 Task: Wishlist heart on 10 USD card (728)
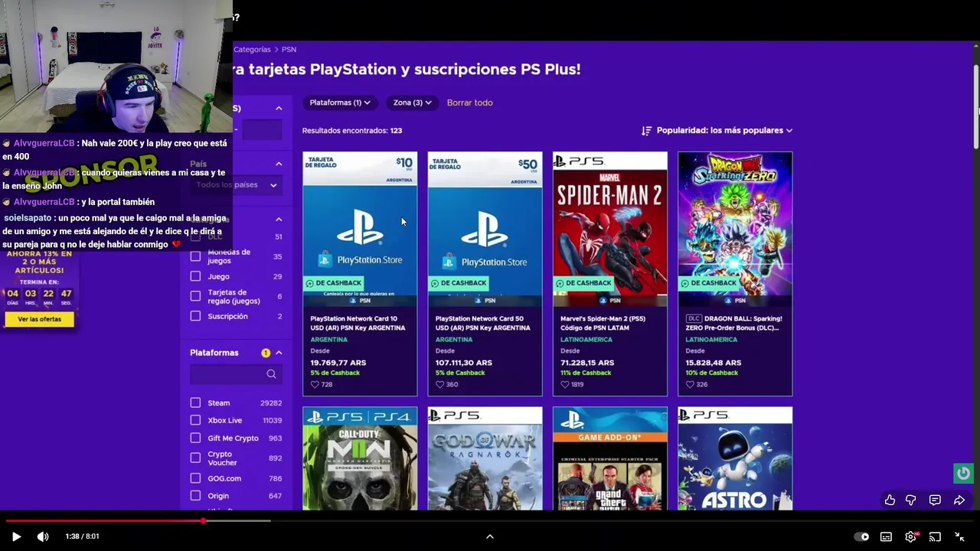point(315,384)
